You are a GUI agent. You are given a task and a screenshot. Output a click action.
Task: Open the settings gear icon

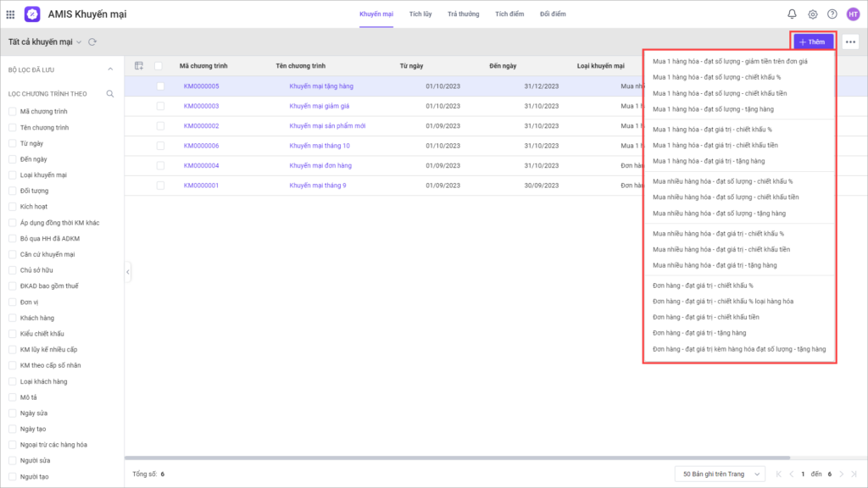click(x=812, y=14)
